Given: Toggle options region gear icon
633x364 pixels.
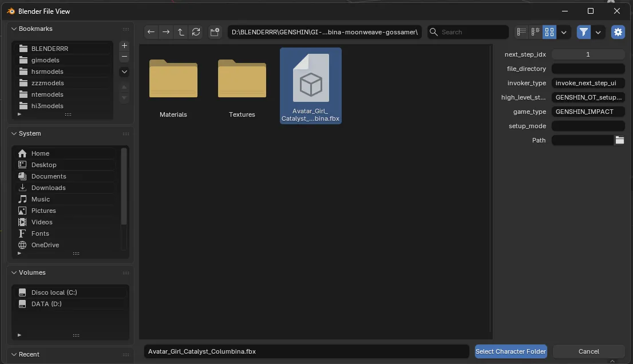Looking at the screenshot, I should (x=618, y=32).
